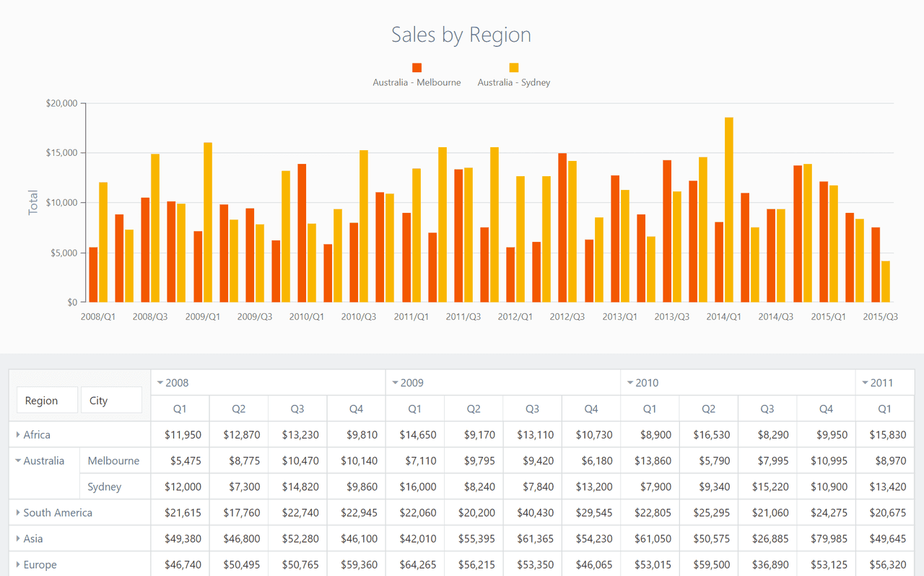Click the 2011 Q1 column header

pos(884,409)
